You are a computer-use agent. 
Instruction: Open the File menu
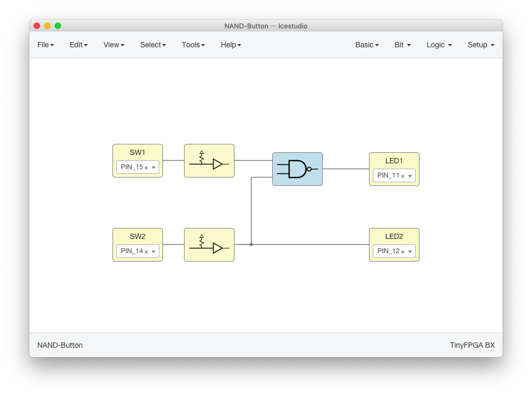(46, 45)
